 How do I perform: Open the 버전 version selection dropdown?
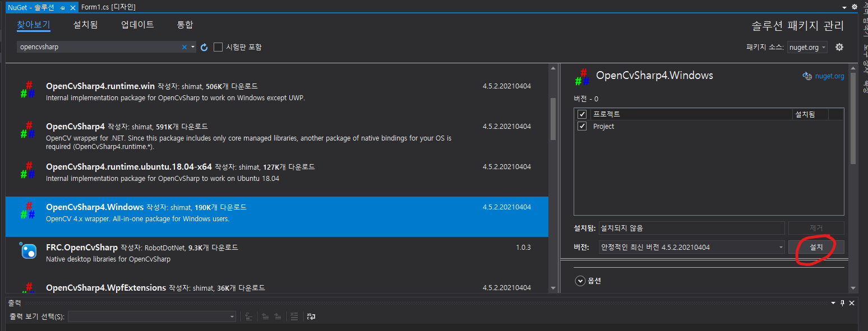[x=692, y=247]
